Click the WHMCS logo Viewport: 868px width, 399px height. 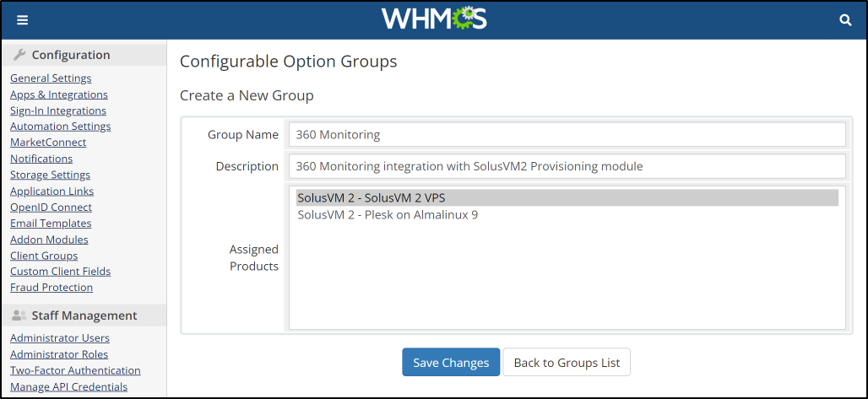click(434, 19)
